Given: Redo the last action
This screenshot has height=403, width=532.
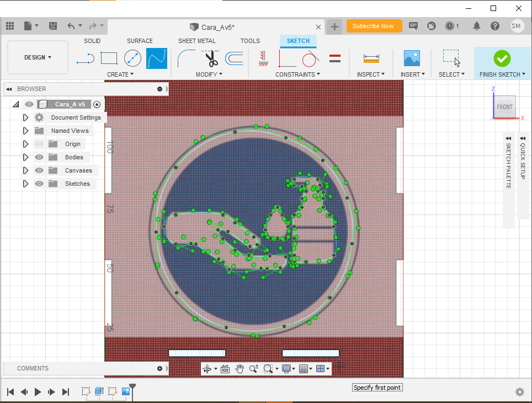Looking at the screenshot, I should [x=93, y=26].
